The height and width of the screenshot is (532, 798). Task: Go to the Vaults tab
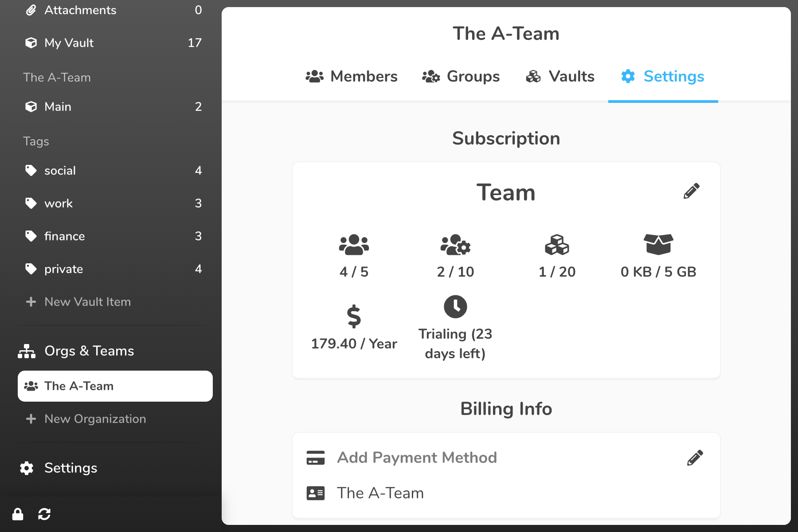[x=560, y=76]
